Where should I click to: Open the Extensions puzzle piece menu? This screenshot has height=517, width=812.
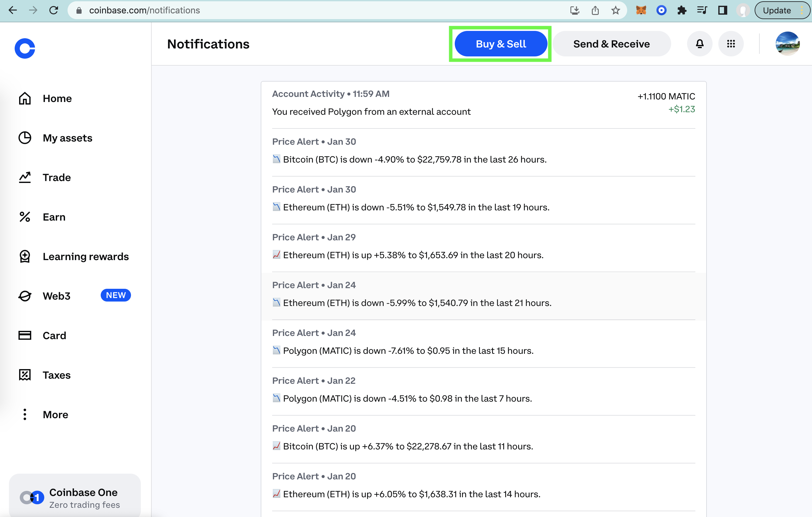coord(682,11)
